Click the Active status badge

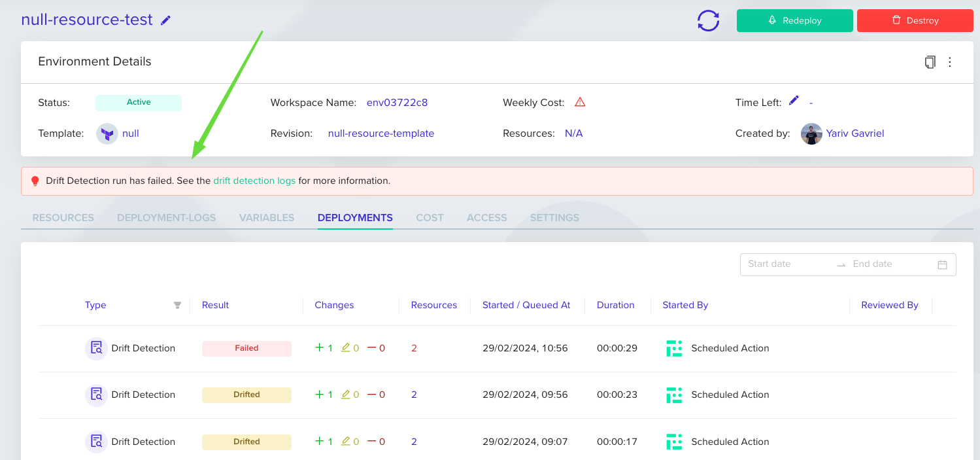(139, 102)
